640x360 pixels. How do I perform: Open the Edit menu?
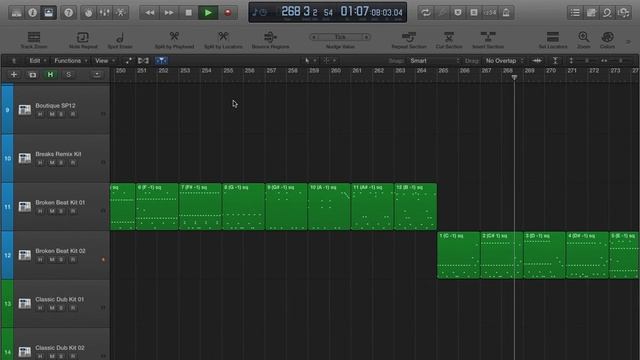coord(38,61)
